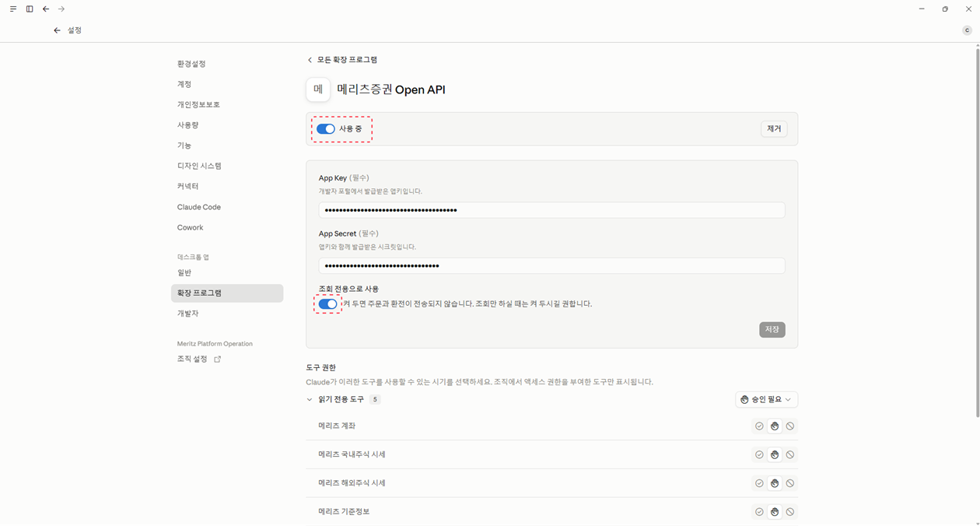Open the 승인 필요 permission dropdown
The image size is (980, 526).
pos(766,399)
